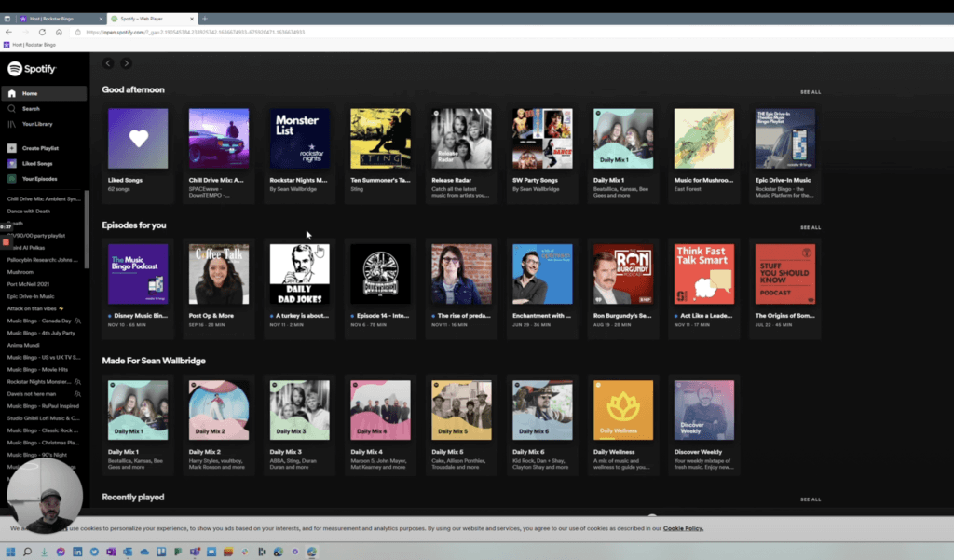Open a new browser tab

(x=204, y=19)
